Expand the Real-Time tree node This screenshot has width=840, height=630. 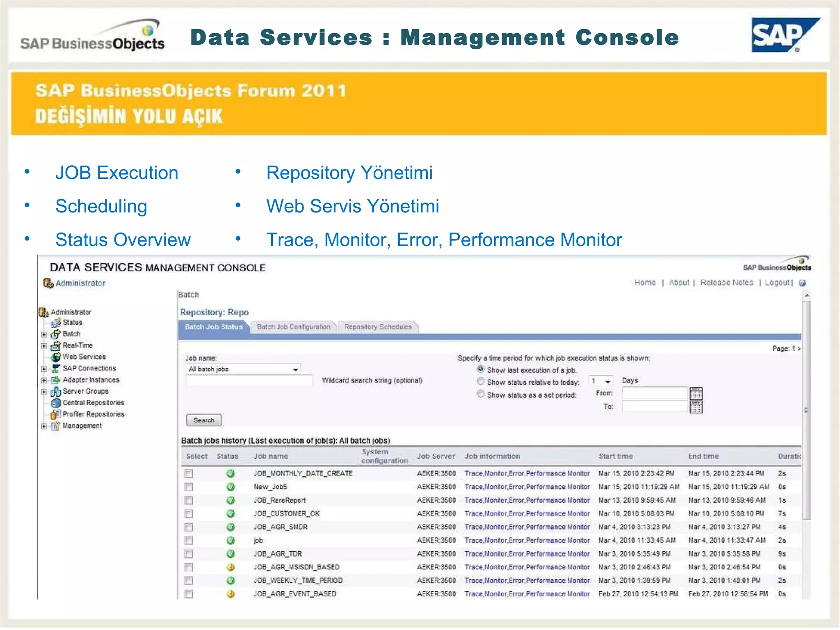coord(44,346)
